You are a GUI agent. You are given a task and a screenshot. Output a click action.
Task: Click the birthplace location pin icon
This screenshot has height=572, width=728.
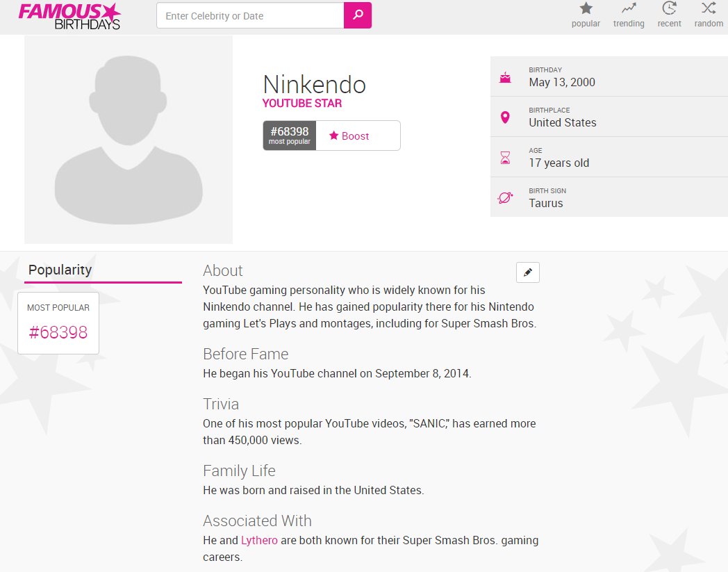505,117
